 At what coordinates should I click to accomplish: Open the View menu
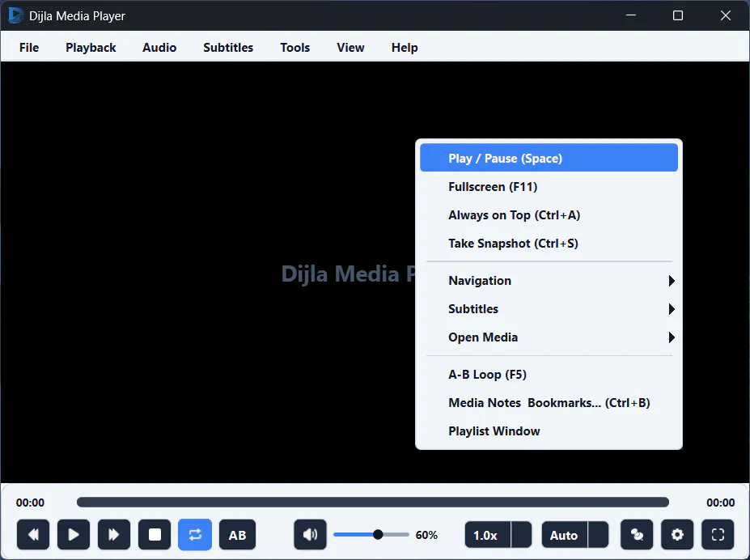(x=350, y=48)
